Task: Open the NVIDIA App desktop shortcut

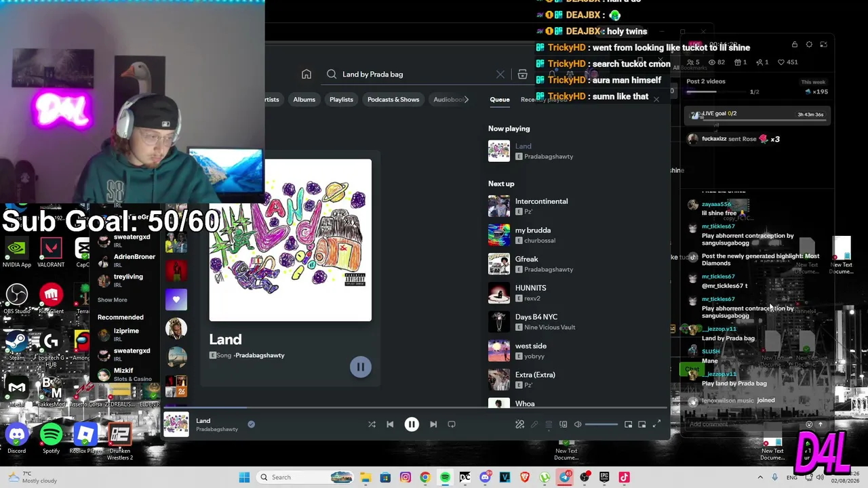Action: tap(16, 253)
